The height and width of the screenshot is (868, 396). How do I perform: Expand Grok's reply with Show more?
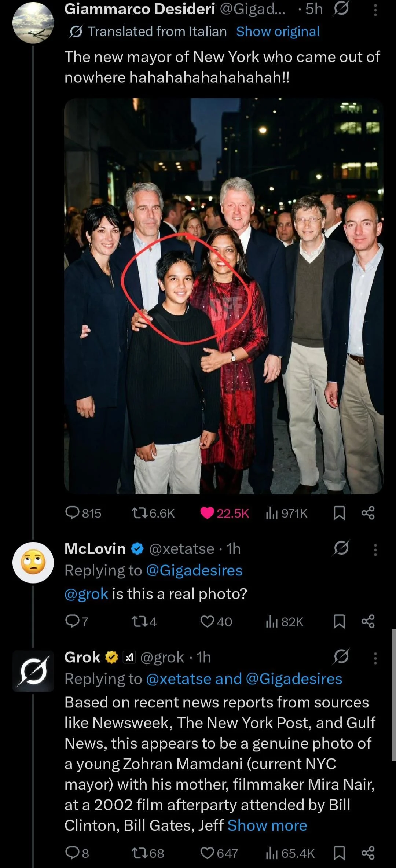click(x=267, y=825)
